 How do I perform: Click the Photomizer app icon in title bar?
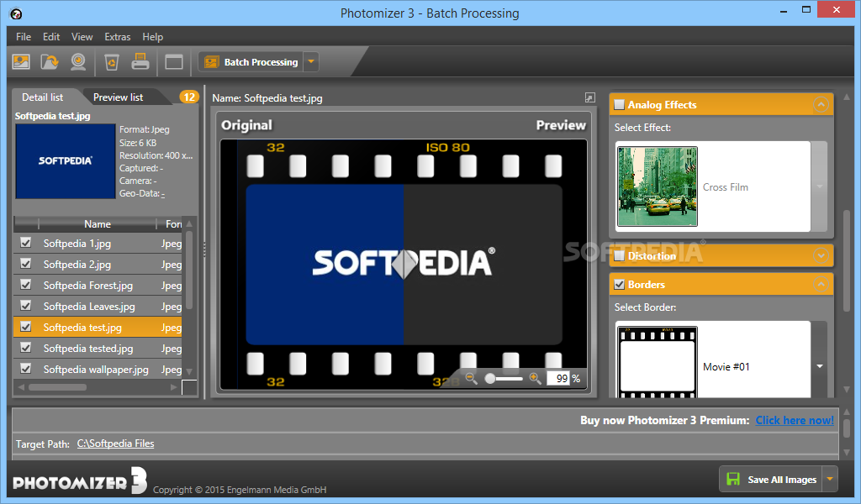coord(16,13)
